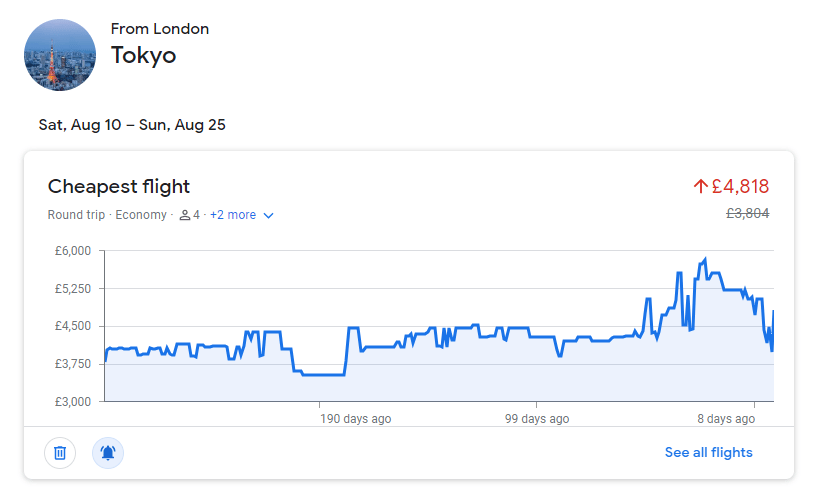Viewport: 820px width, 501px height.
Task: Select the "8 days ago" chart marker
Action: 725,418
